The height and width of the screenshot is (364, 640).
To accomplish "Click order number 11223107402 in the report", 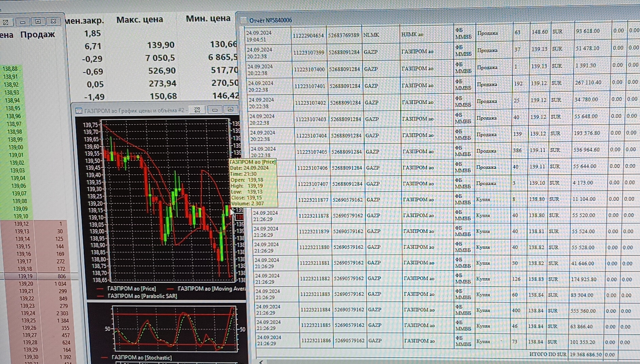I will click(310, 103).
